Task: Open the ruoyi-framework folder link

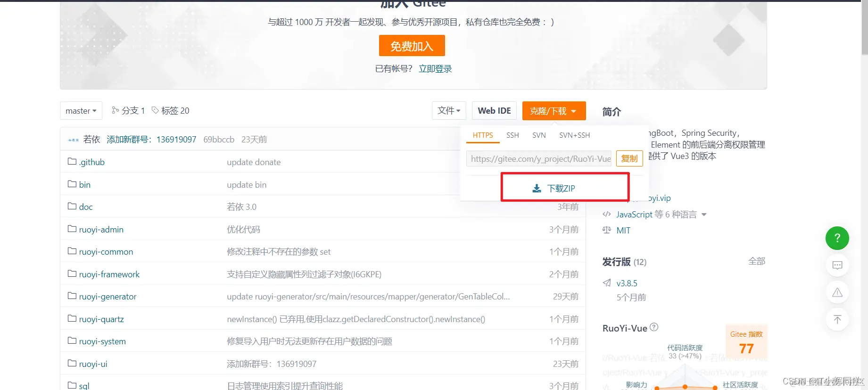Action: coord(109,274)
